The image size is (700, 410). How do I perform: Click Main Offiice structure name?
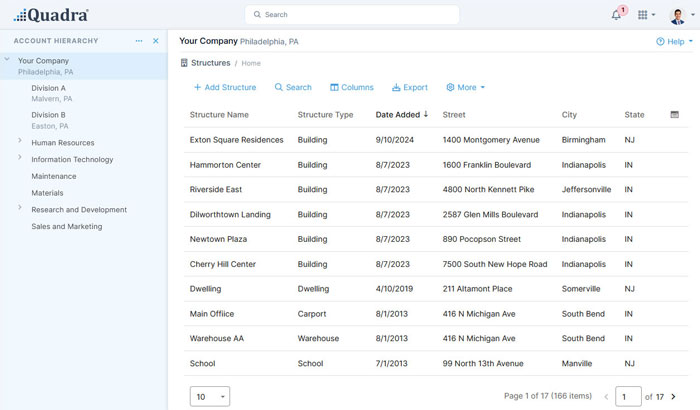coord(212,314)
